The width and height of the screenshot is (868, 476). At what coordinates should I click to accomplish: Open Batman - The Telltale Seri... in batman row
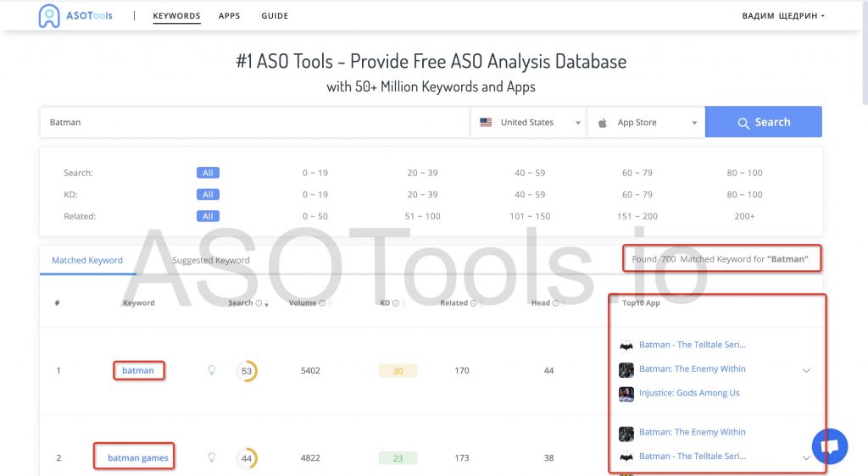[x=693, y=345]
